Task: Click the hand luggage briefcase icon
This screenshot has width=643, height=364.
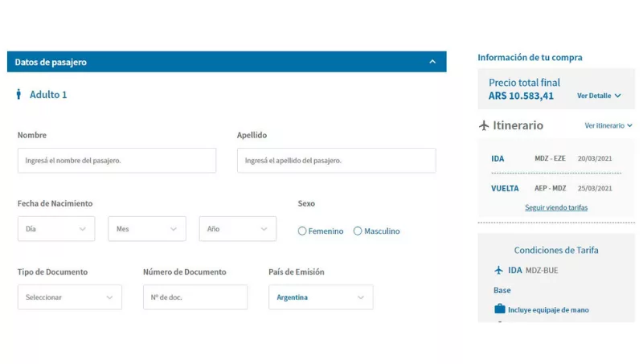Action: click(499, 309)
